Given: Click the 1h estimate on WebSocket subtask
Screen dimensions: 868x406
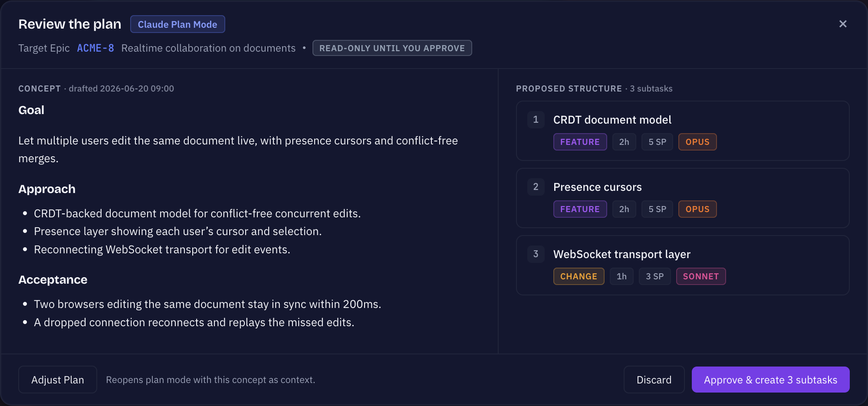Looking at the screenshot, I should tap(621, 276).
